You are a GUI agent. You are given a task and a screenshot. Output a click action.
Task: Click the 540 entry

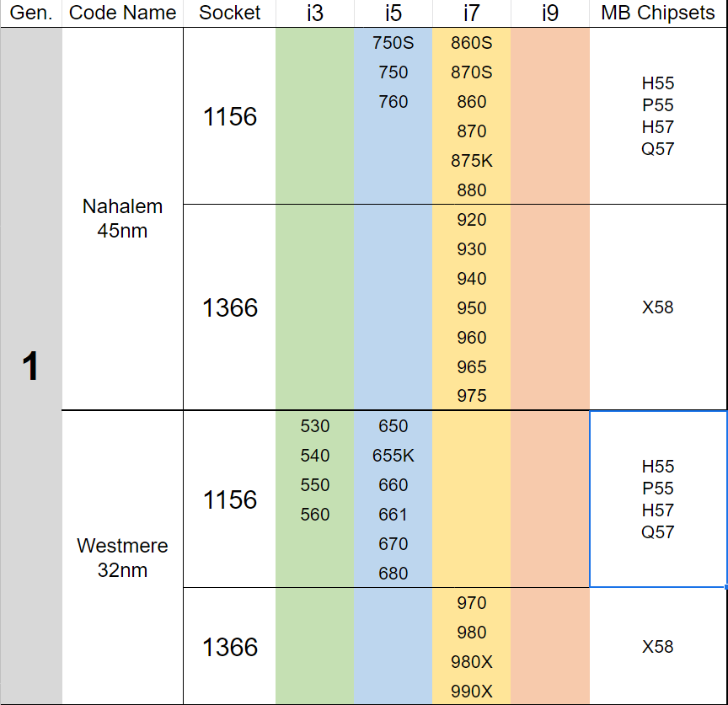coord(315,456)
